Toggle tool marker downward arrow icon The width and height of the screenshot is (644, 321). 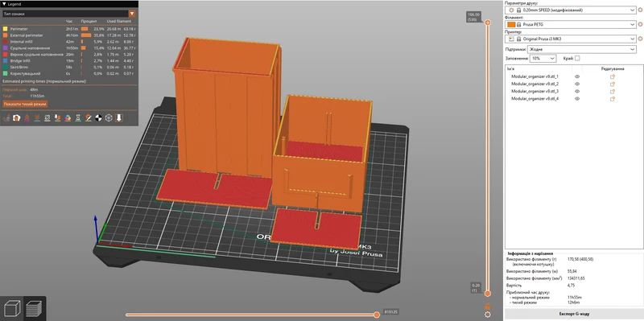pos(119,117)
